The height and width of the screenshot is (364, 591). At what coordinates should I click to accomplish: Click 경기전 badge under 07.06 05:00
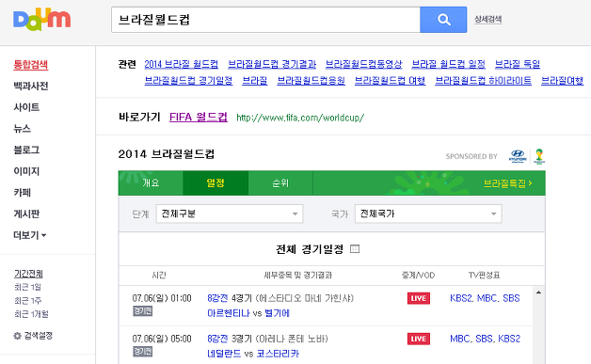[143, 352]
